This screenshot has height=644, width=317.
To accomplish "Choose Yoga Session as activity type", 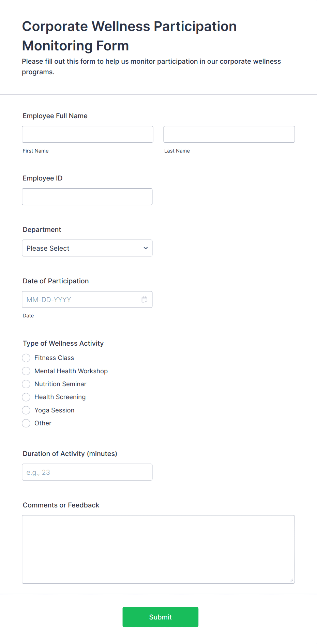I will pyautogui.click(x=26, y=410).
